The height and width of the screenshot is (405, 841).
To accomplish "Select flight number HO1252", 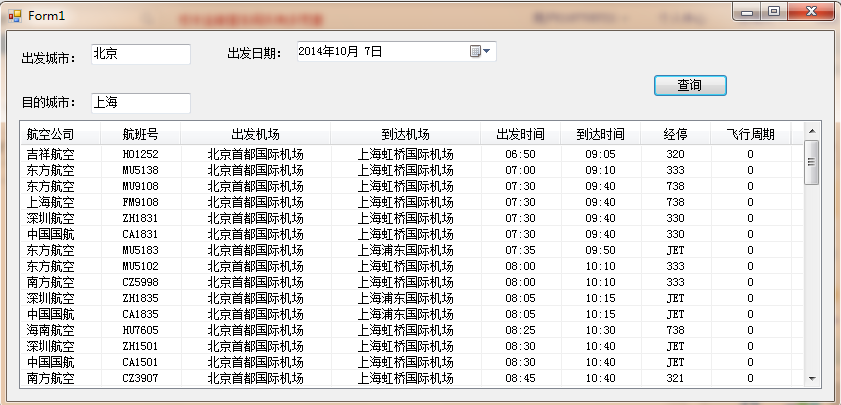I will pos(141,154).
